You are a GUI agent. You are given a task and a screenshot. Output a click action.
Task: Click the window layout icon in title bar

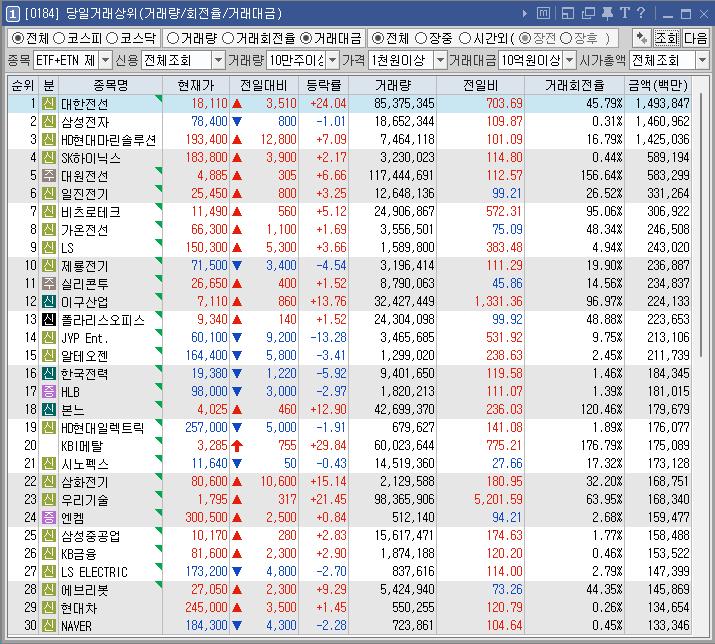click(x=568, y=13)
